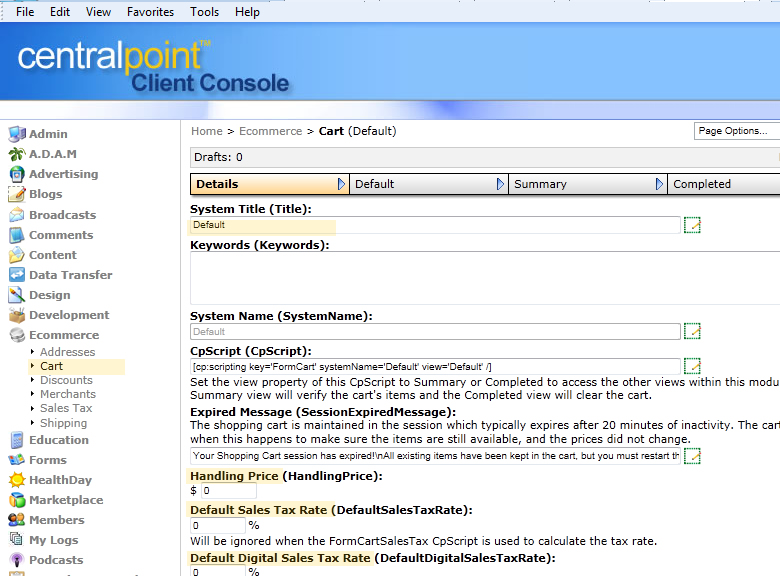The width and height of the screenshot is (780, 576).
Task: Switch to the Summary tab
Action: 587,184
